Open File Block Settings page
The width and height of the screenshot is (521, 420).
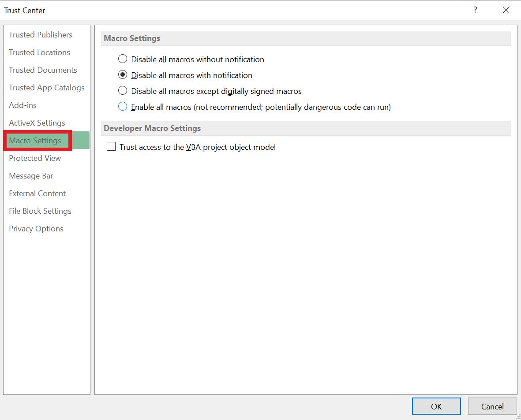40,211
